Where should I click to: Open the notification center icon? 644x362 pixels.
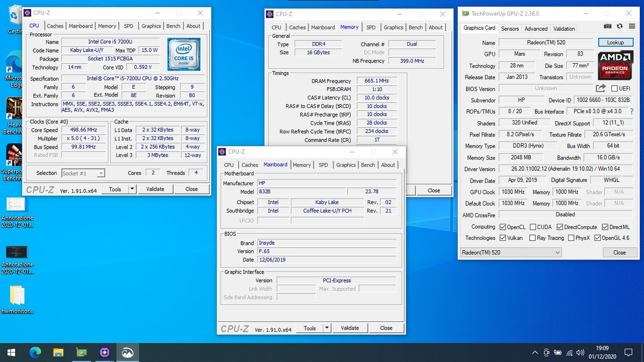pos(628,352)
